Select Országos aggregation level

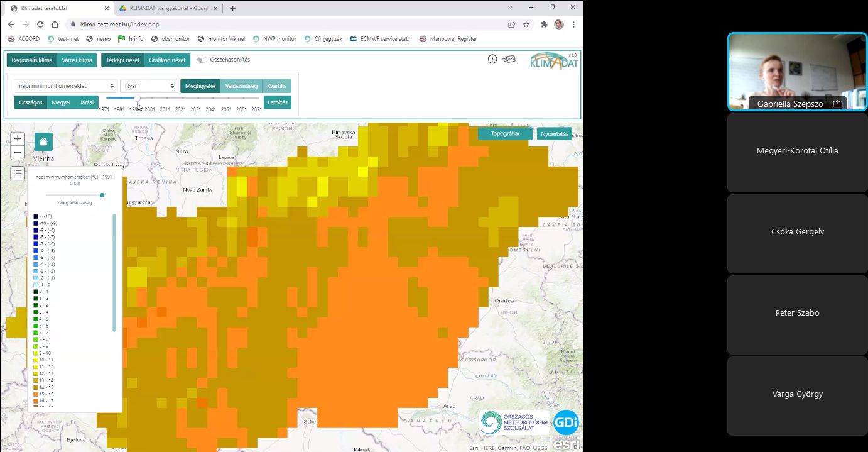tap(30, 102)
